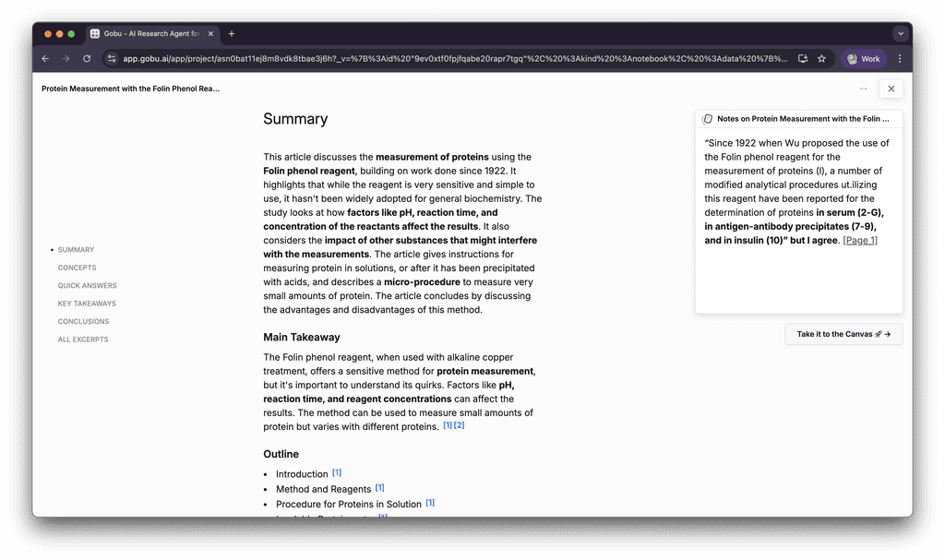Click the notes icon in the notes panel header
The image size is (945, 560).
coord(707,118)
